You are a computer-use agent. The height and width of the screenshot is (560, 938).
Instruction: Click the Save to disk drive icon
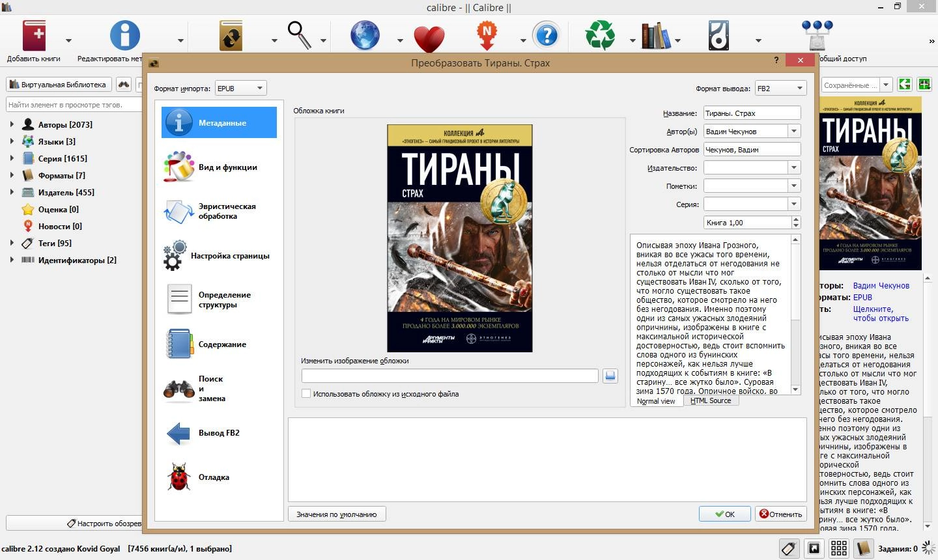click(718, 35)
